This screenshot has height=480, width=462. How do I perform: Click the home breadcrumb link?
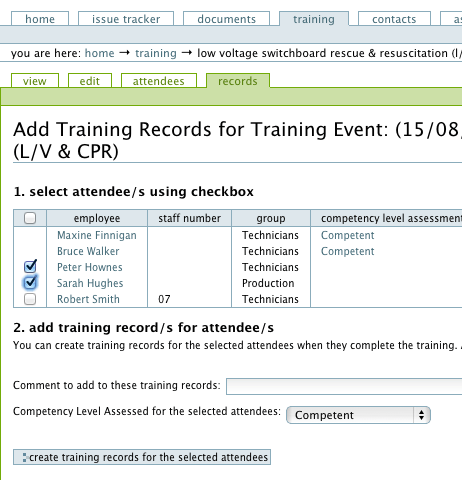(99, 53)
